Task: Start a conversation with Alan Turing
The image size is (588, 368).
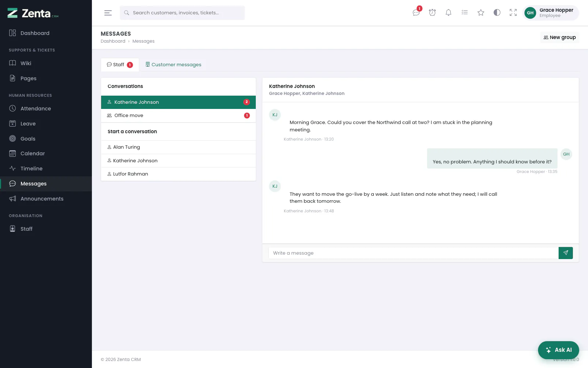Action: [178, 147]
